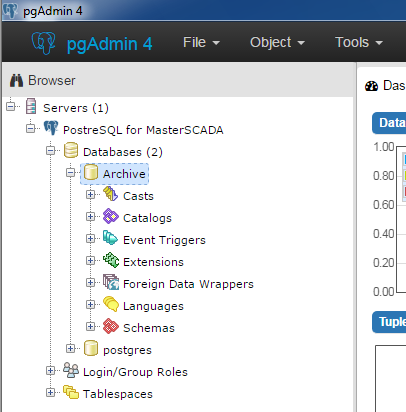The height and width of the screenshot is (412, 406).
Task: Click the Archive database cylinder icon
Action: point(91,172)
